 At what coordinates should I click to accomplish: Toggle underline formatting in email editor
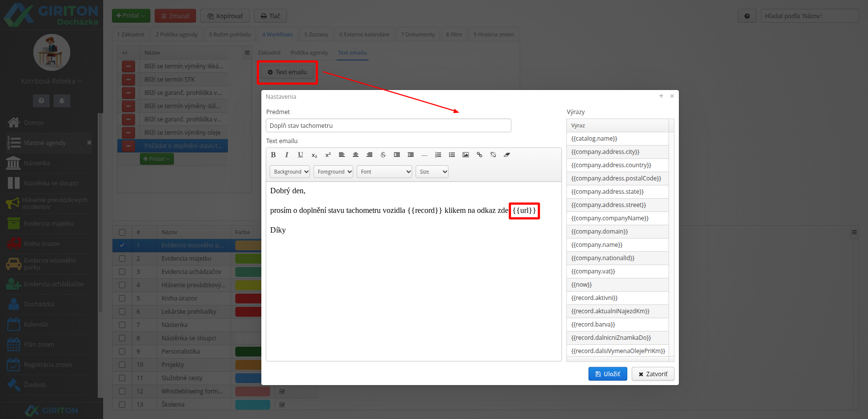point(301,155)
